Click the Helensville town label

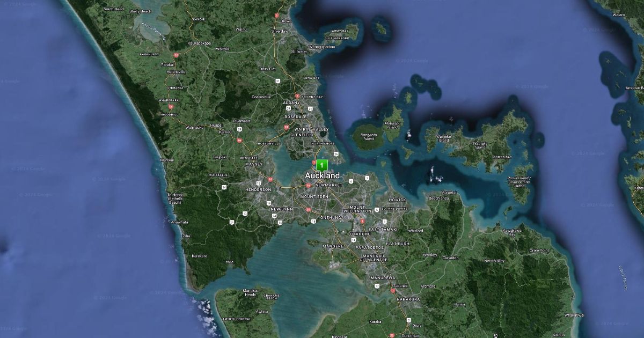pos(176,71)
